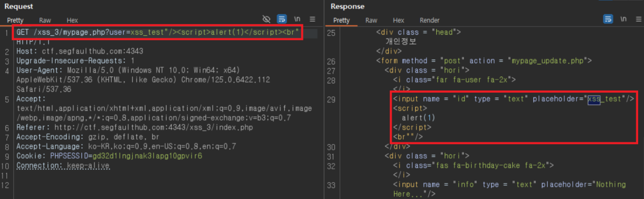Open the Request panel hamburger options menu
Viewport: 644px width, 199px height.
tap(313, 19)
